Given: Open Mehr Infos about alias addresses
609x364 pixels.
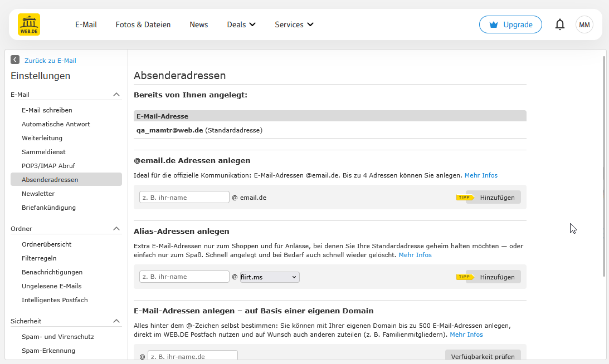Looking at the screenshot, I should coord(415,254).
